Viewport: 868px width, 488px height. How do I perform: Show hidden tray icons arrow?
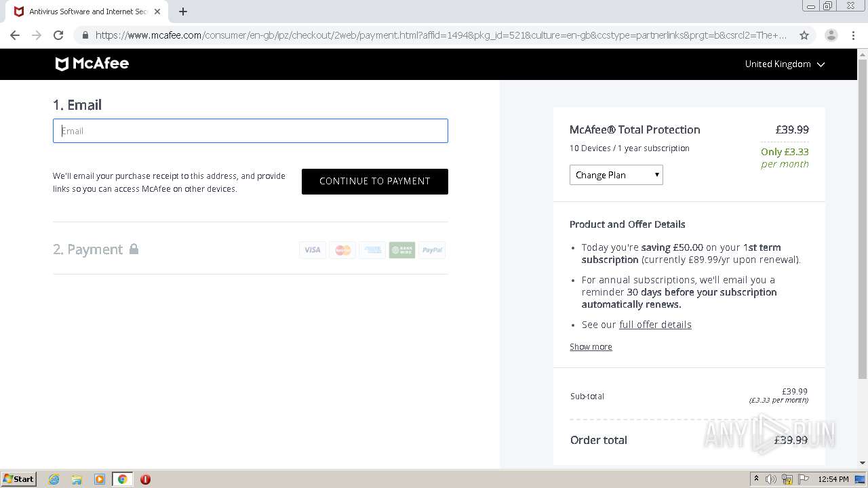756,479
